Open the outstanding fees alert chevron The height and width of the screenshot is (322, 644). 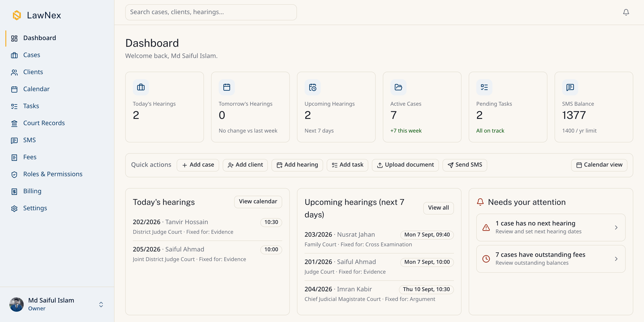coord(616,259)
